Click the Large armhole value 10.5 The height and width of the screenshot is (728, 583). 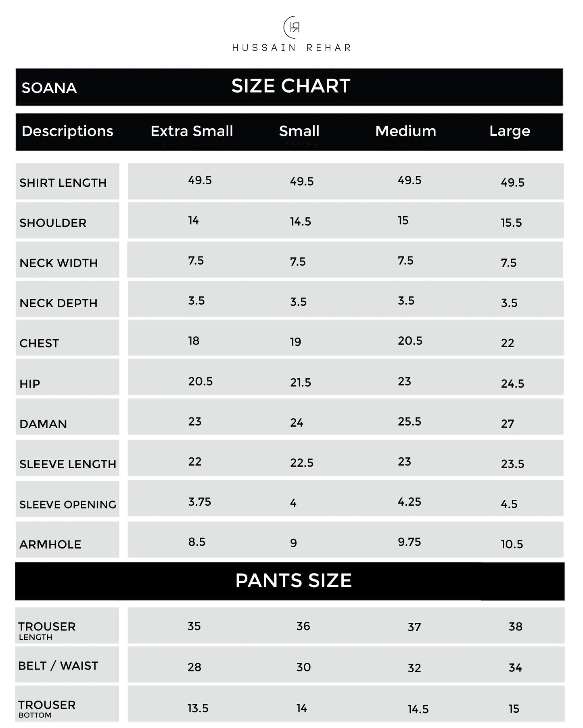coord(512,544)
